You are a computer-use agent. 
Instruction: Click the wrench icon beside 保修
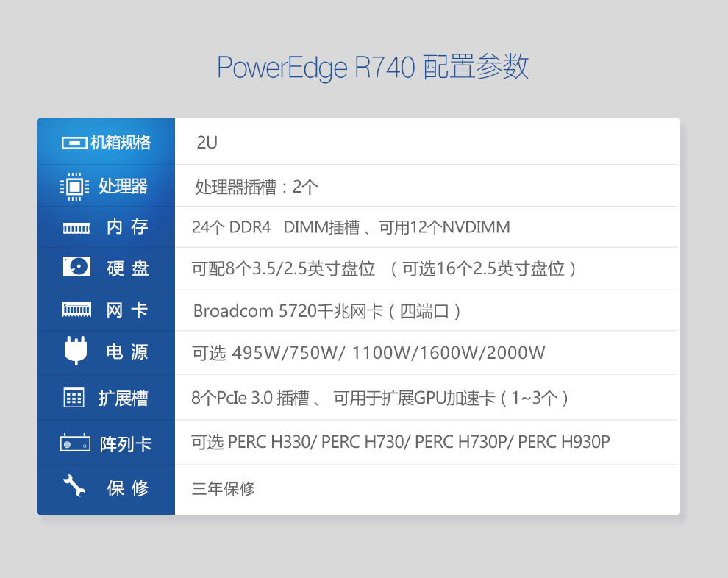(74, 485)
